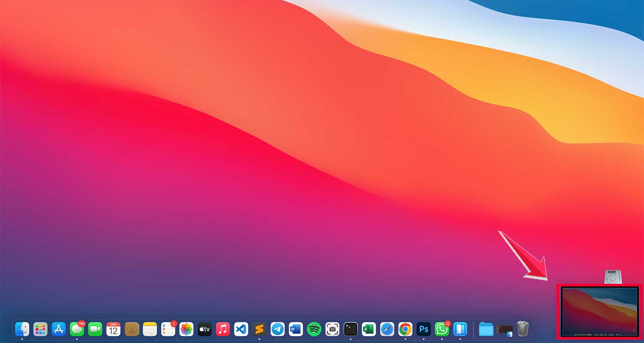Open the Notes app
The height and width of the screenshot is (343, 644).
point(150,328)
